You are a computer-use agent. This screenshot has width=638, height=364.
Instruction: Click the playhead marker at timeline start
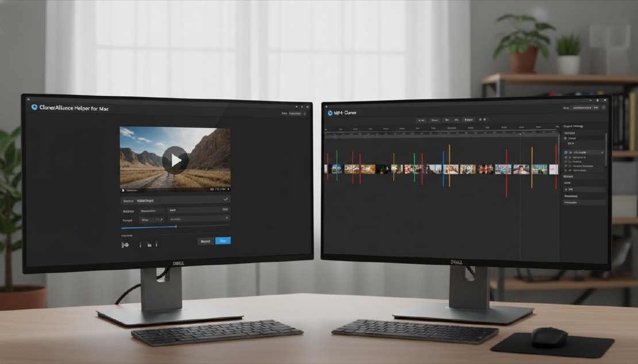tap(335, 136)
